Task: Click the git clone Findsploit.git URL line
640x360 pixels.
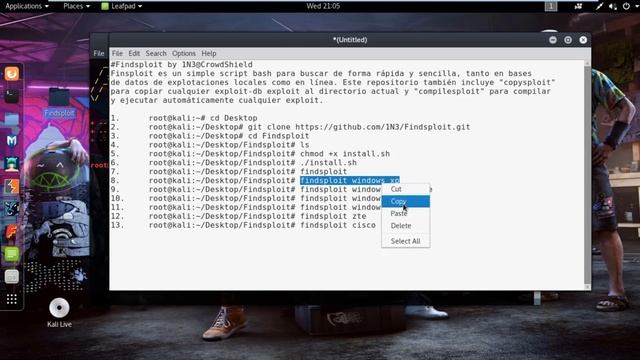Action: pyautogui.click(x=359, y=127)
